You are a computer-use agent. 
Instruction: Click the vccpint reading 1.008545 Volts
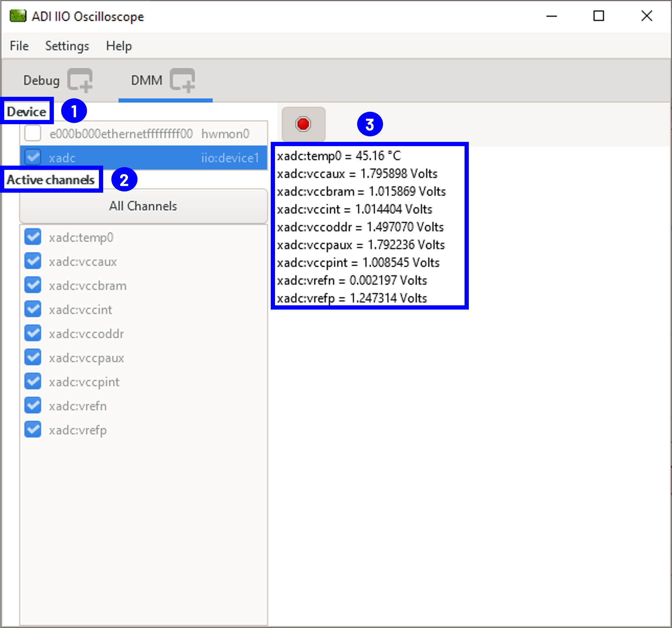pos(358,262)
